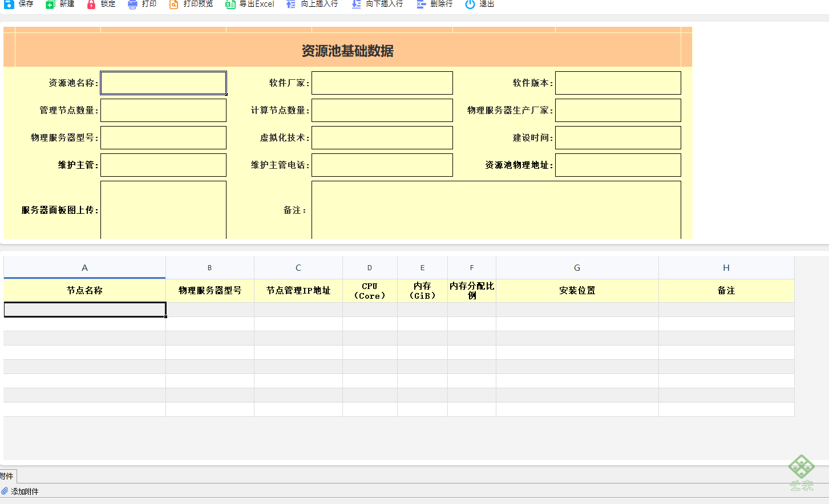Viewport: 829px width, 504px height.
Task: Click the 资源池基础数据 form title
Action: point(347,51)
